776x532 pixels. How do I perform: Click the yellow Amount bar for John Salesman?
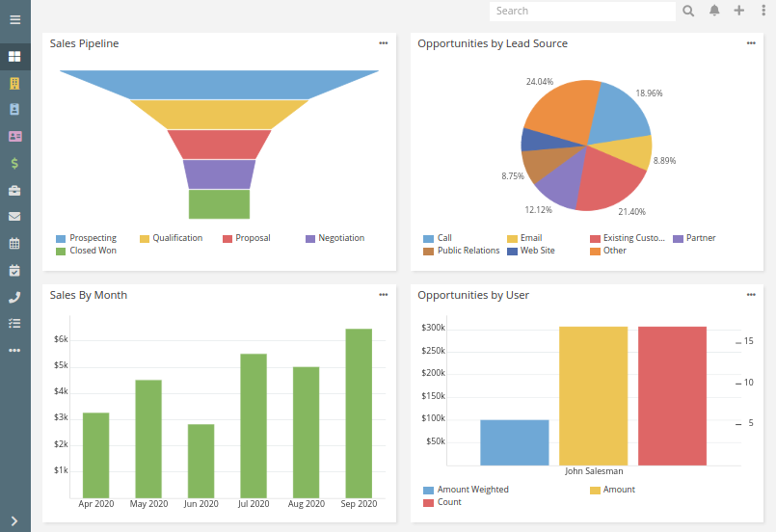(x=594, y=396)
